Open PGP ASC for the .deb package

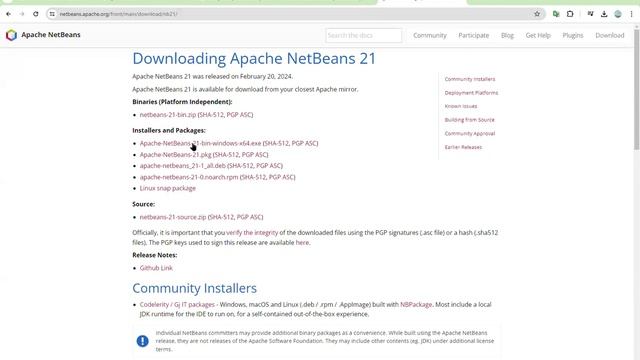coord(269,166)
